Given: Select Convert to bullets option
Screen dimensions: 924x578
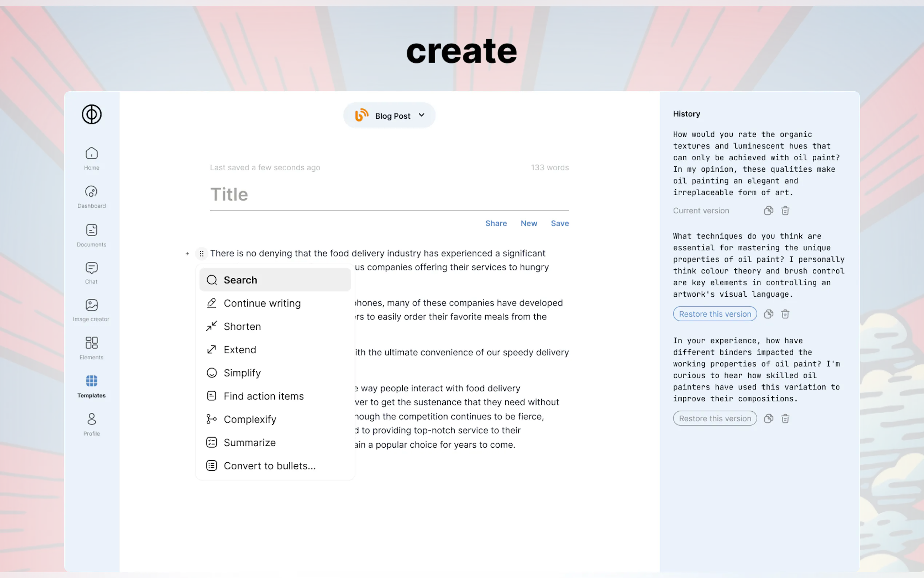Looking at the screenshot, I should coord(269,466).
